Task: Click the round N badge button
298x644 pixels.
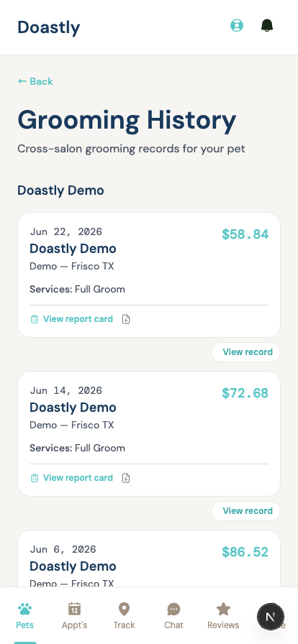Action: (x=271, y=617)
